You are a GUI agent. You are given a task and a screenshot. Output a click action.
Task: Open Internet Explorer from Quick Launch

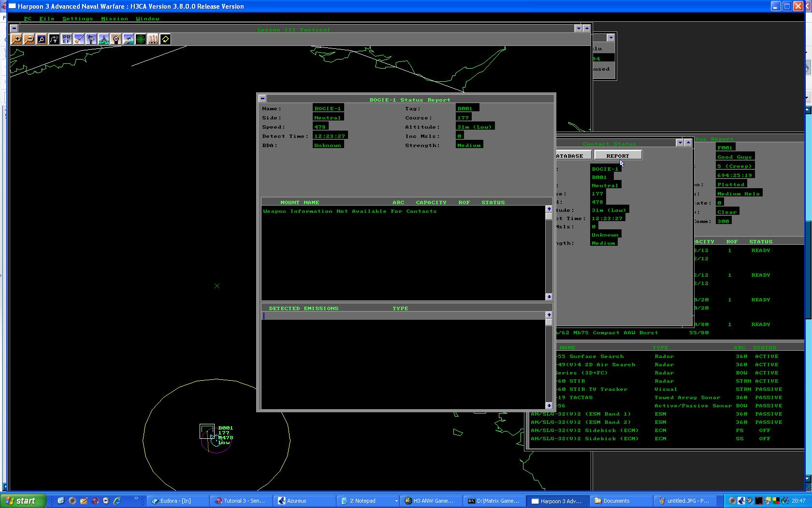[117, 501]
